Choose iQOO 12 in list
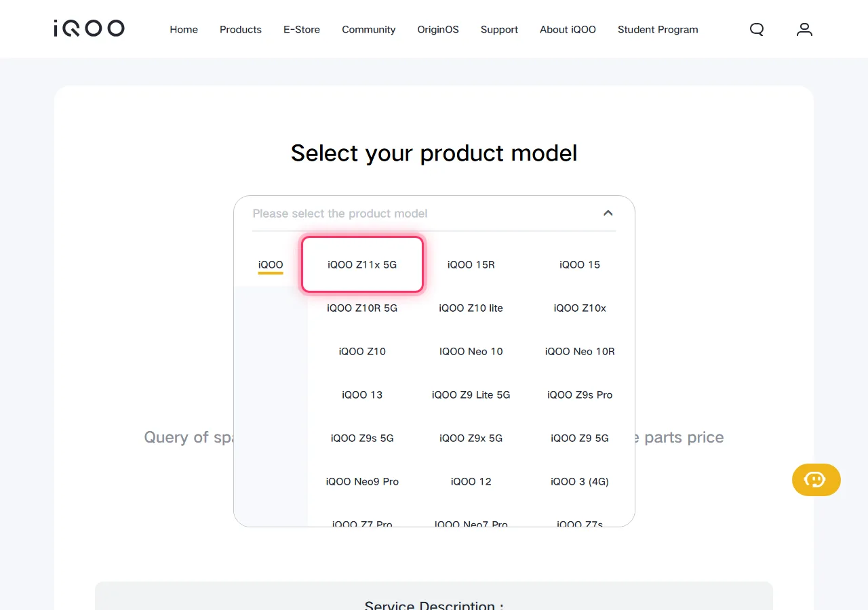This screenshot has width=868, height=610. [471, 481]
